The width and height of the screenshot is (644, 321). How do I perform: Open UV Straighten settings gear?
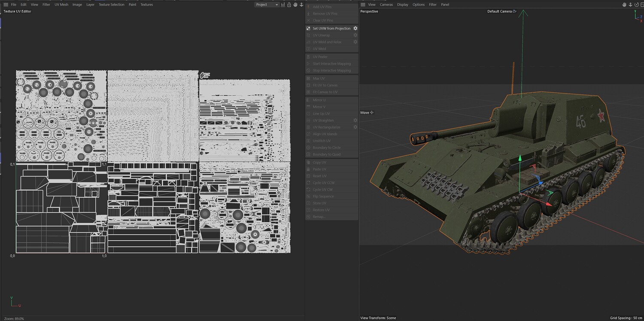point(355,121)
